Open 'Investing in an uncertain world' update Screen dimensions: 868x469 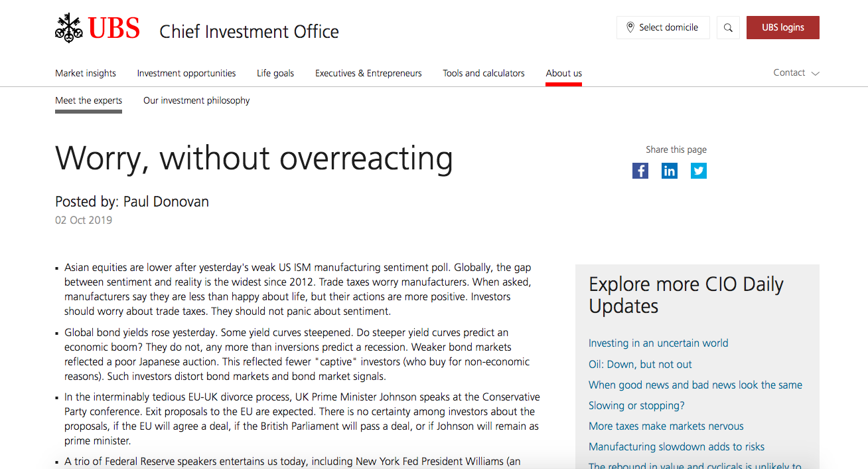tap(658, 343)
